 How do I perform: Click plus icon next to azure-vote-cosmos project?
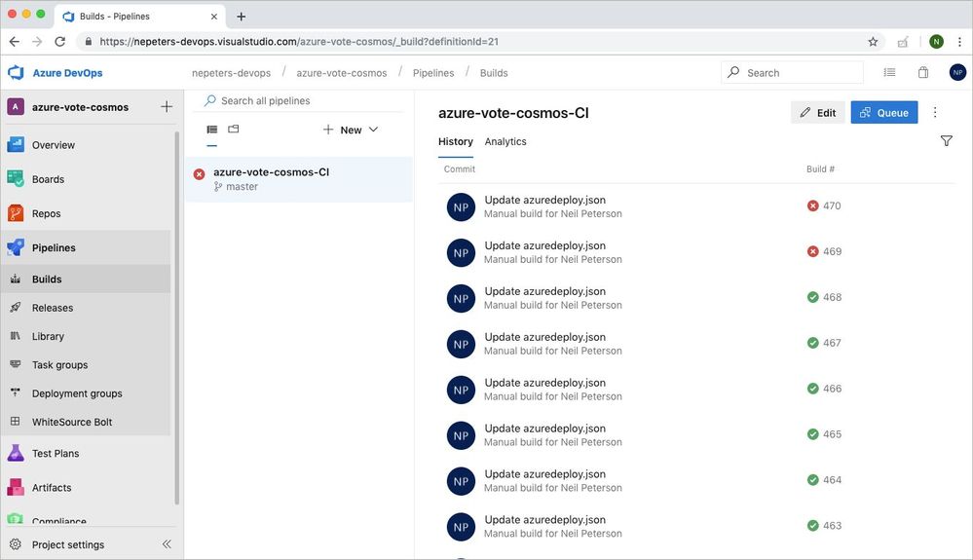(x=167, y=107)
